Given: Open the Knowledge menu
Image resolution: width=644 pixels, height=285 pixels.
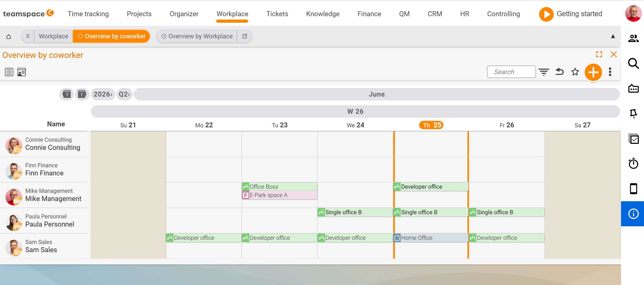Looking at the screenshot, I should tap(323, 14).
